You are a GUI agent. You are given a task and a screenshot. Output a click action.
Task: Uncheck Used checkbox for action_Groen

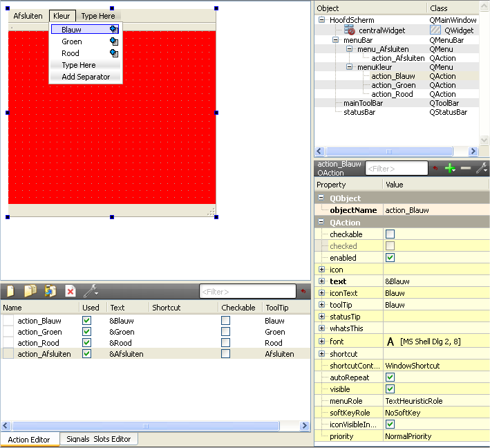[86, 332]
